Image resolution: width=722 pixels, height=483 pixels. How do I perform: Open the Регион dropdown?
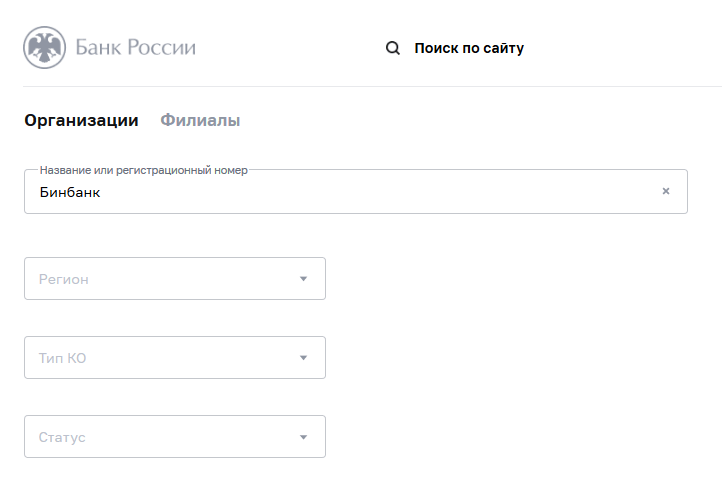[175, 279]
